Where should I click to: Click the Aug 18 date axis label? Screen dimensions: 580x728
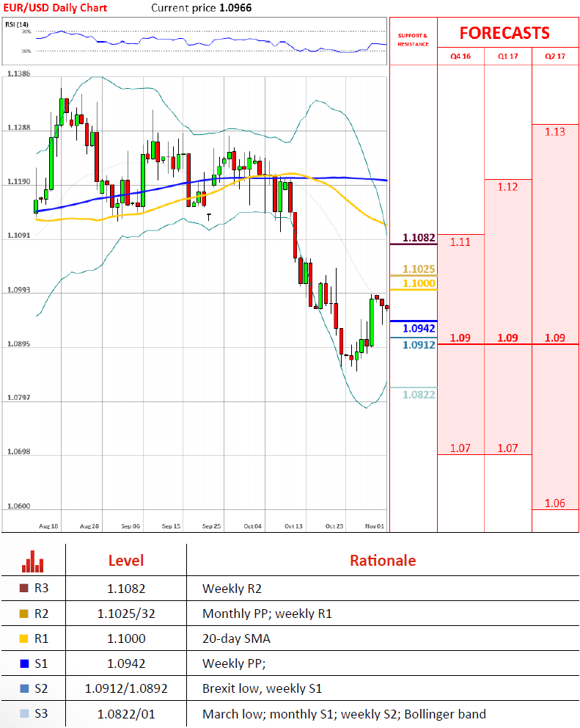click(48, 526)
